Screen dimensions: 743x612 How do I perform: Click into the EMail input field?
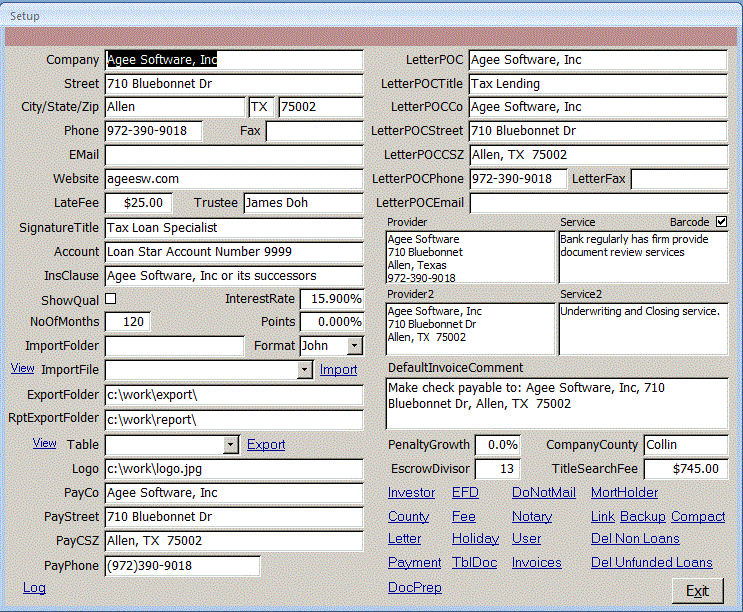(x=233, y=155)
